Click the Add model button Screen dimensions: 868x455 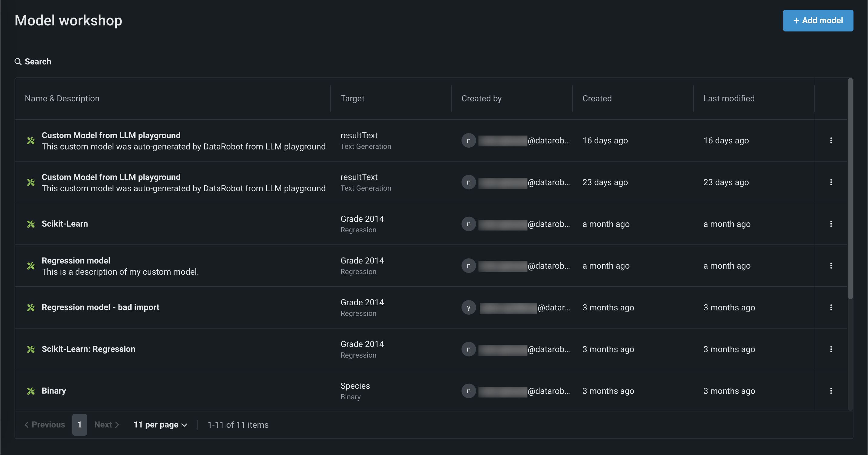point(818,21)
